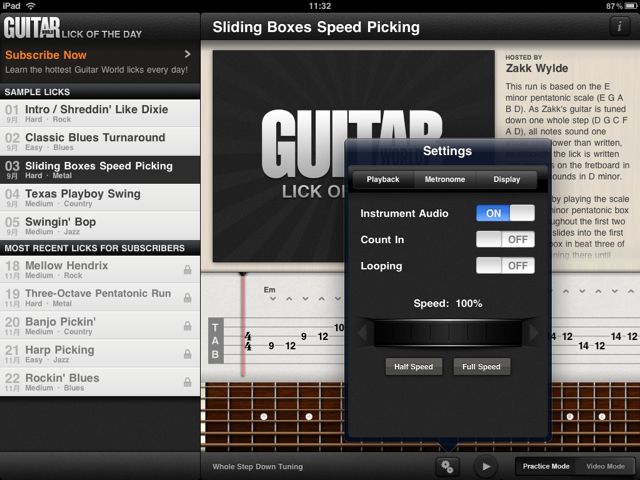Click the Settings popup title
This screenshot has width=640, height=480.
point(447,151)
